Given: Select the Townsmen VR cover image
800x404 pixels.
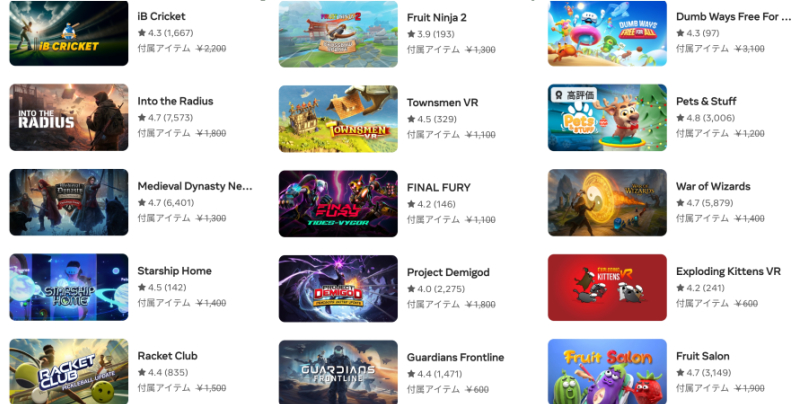Looking at the screenshot, I should point(338,119).
